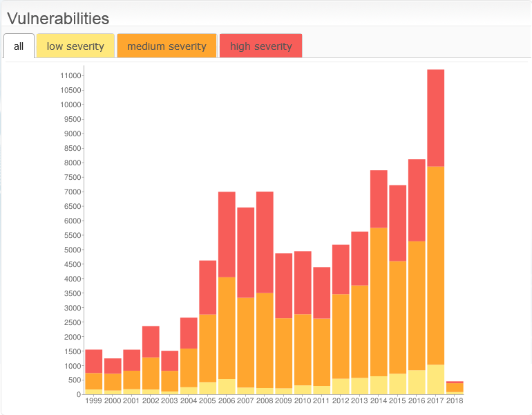The height and width of the screenshot is (415, 532).
Task: Switch to the 'high severity' tab
Action: pos(260,46)
